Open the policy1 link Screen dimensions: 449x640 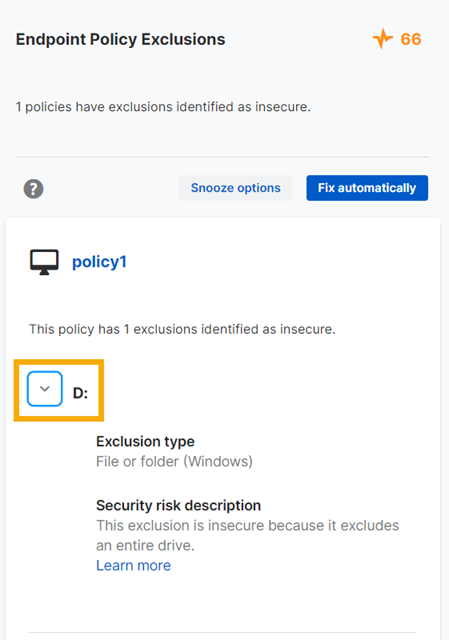click(x=99, y=262)
